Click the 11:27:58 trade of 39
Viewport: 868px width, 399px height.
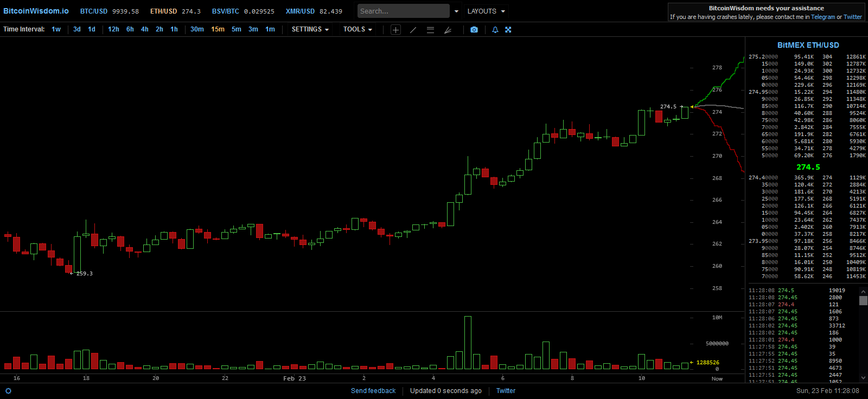(797, 347)
